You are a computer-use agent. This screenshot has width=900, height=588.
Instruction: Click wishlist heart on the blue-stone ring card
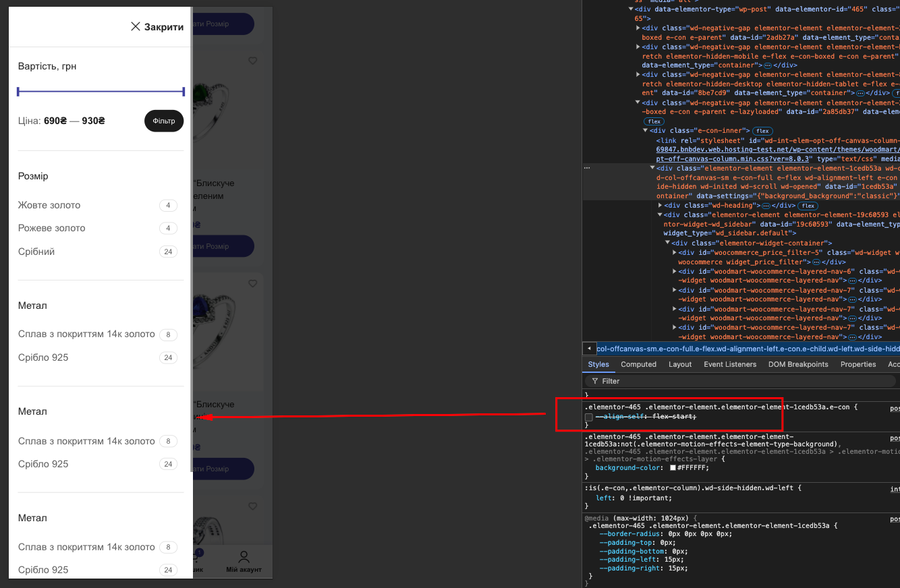(x=253, y=284)
